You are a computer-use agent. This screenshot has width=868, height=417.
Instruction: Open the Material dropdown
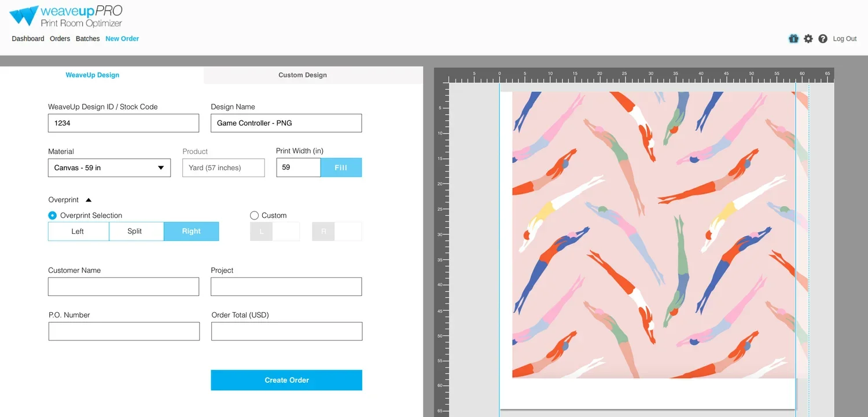(109, 168)
